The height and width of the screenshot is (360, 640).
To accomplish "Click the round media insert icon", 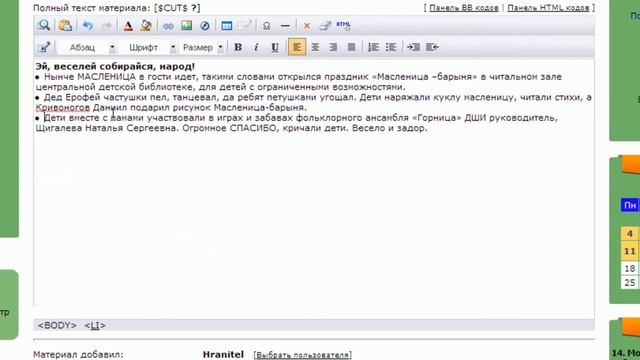I will (x=205, y=26).
